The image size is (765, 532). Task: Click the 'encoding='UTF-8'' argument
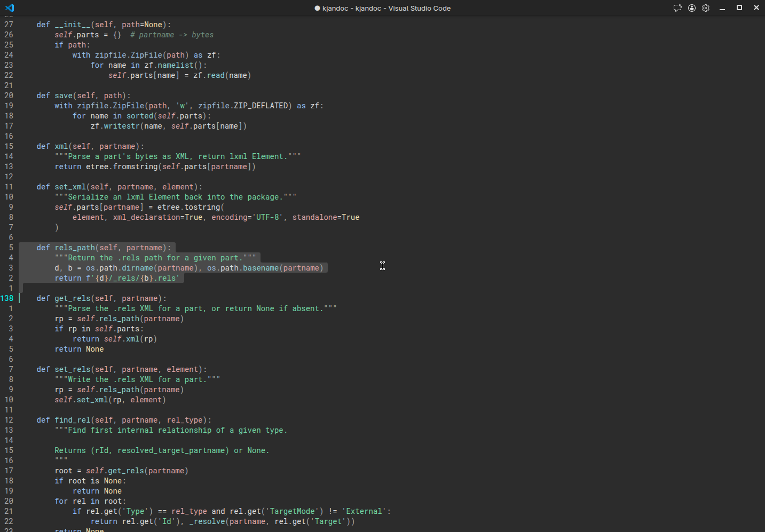[x=247, y=217]
